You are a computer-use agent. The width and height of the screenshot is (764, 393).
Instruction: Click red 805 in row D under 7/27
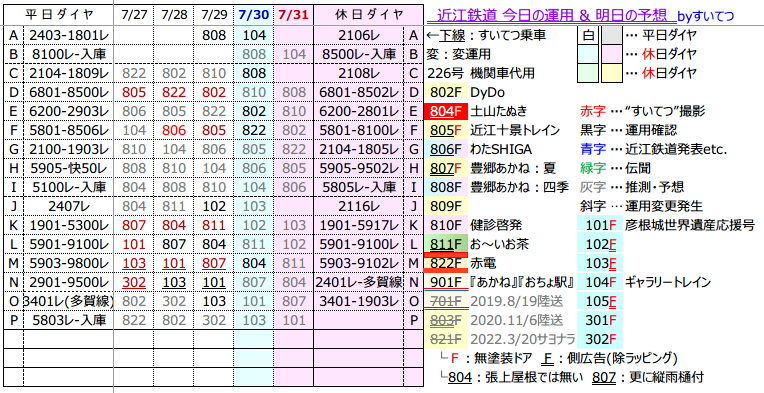pyautogui.click(x=134, y=92)
